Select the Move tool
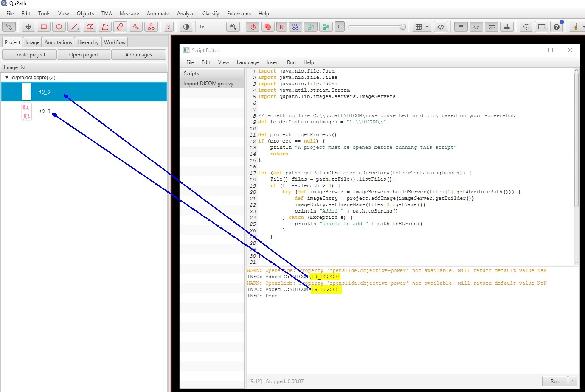This screenshot has width=585, height=392. 28,27
